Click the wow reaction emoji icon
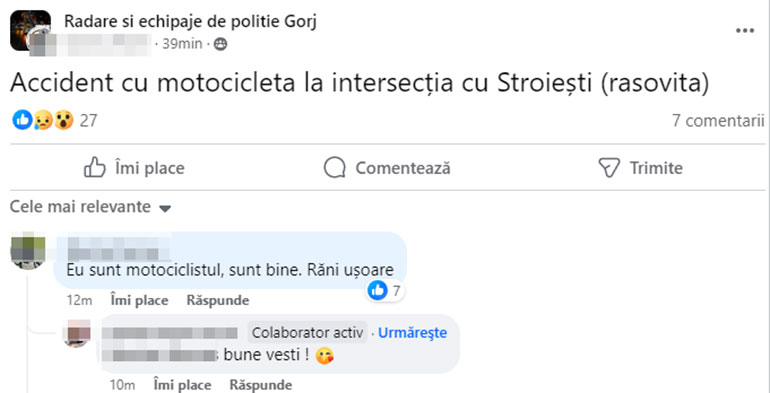Image resolution: width=770 pixels, height=393 pixels. [x=63, y=120]
